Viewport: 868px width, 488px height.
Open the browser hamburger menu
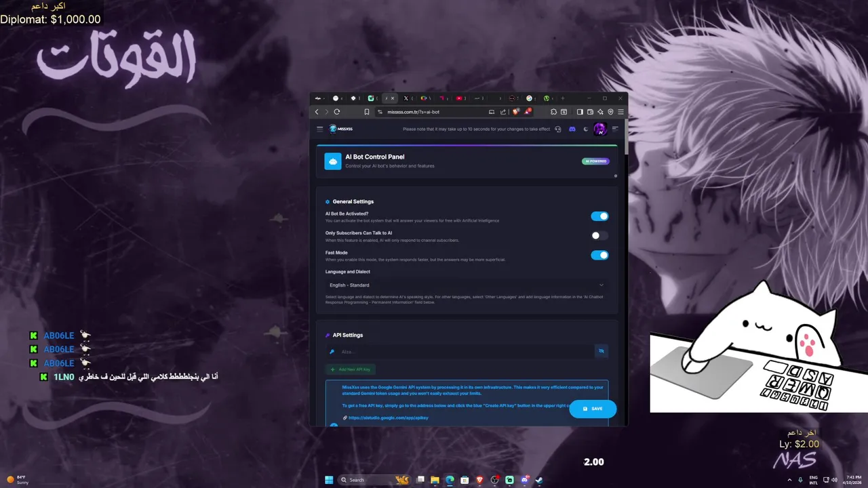pos(620,112)
